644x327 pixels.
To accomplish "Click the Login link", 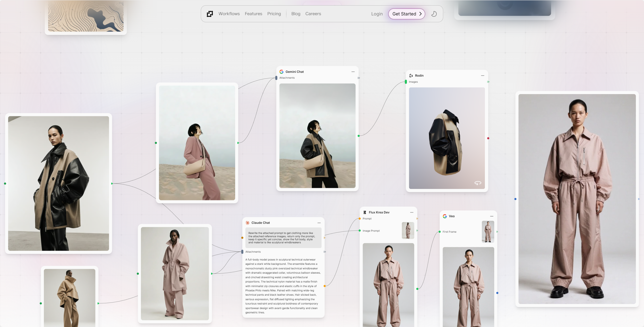I will pos(377,14).
